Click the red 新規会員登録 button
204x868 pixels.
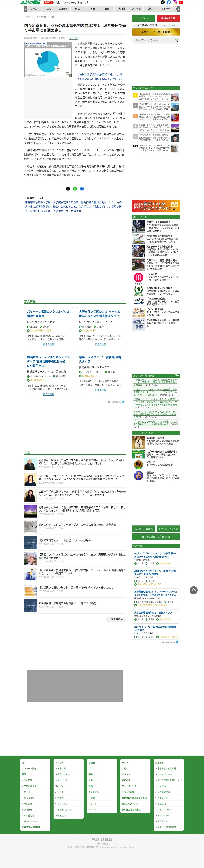coord(168,19)
